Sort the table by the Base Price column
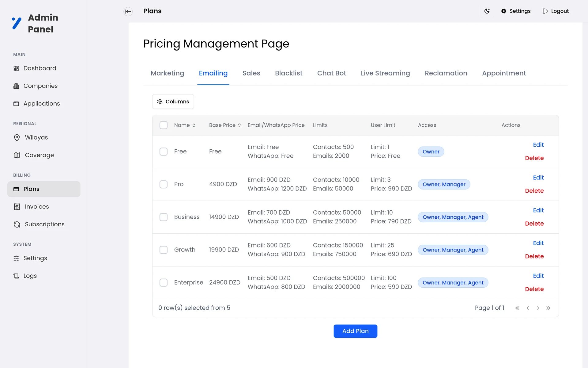The height and width of the screenshot is (368, 588). coord(225,125)
